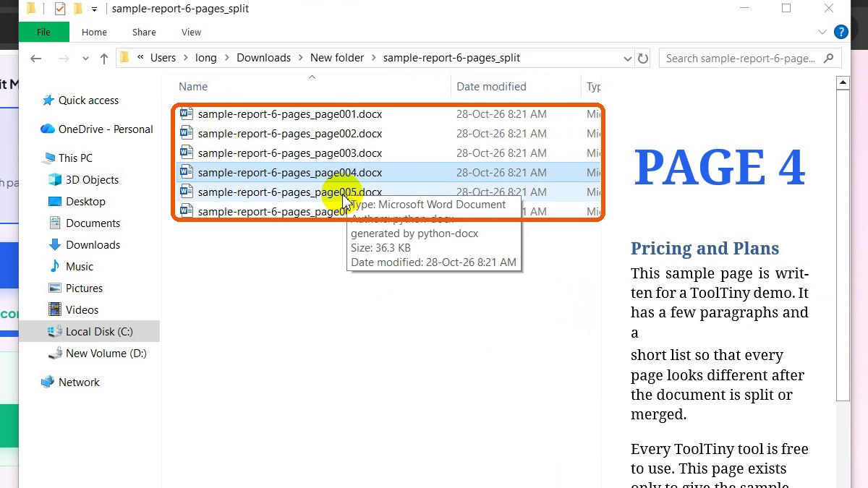Click Word icon of page003.docx
The height and width of the screenshot is (488, 868).
(x=186, y=153)
